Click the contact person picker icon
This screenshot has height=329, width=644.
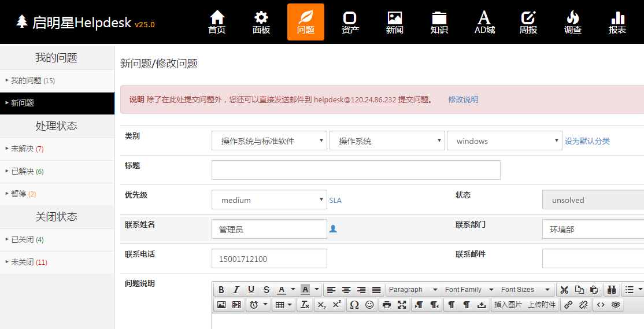pyautogui.click(x=333, y=229)
